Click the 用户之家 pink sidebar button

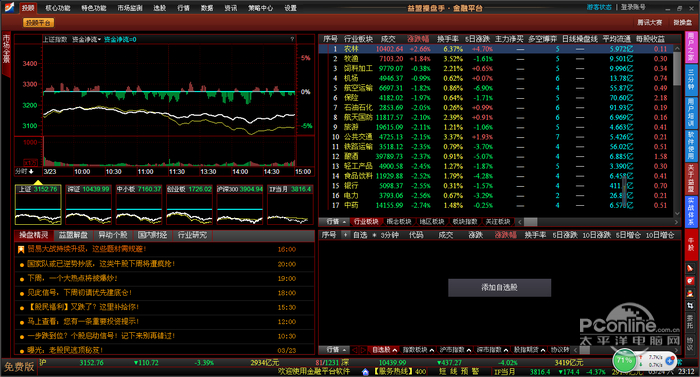pos(691,47)
